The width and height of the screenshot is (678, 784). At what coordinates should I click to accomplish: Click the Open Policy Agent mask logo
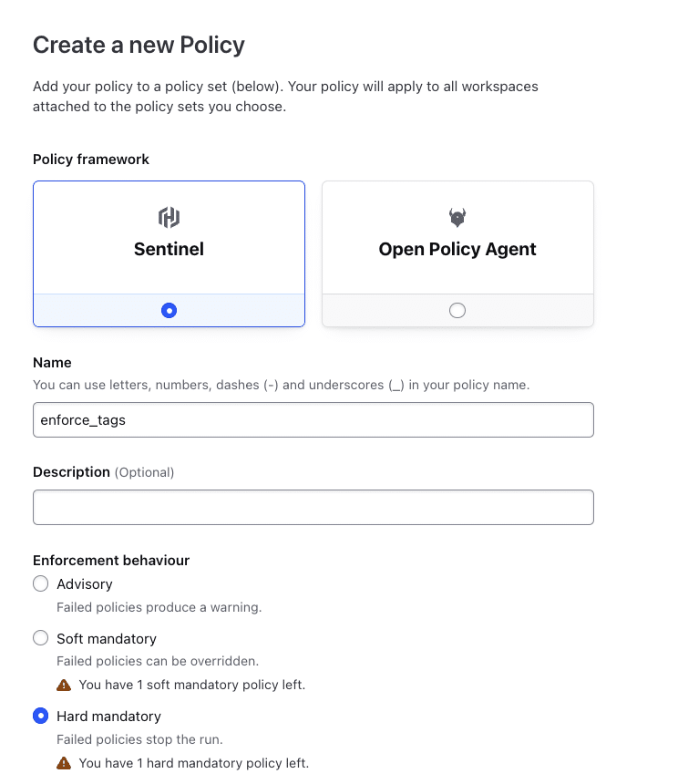point(457,218)
